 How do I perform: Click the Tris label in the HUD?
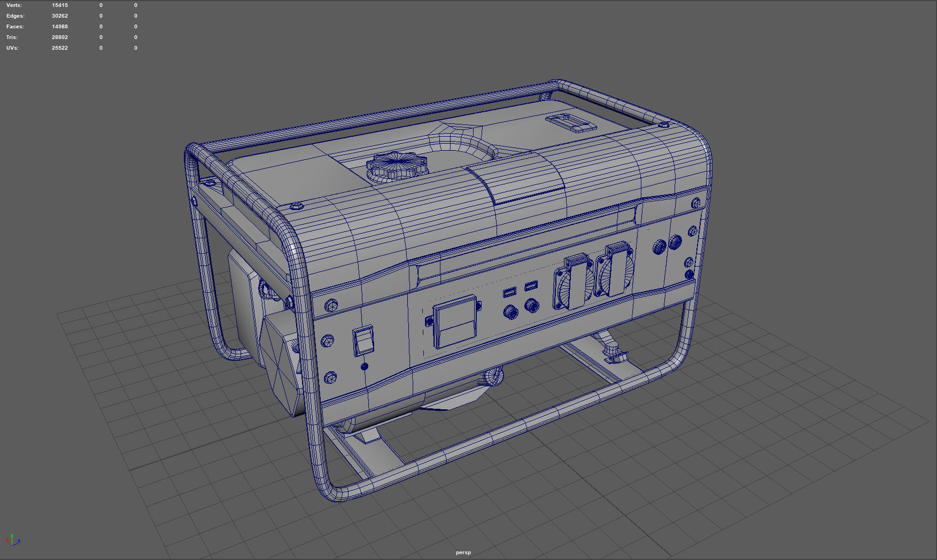[12, 37]
